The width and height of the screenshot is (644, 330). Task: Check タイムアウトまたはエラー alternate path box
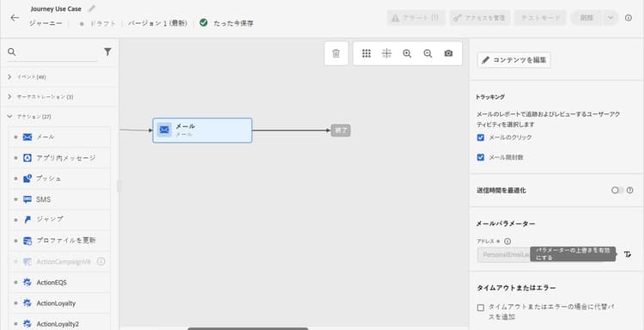click(481, 308)
